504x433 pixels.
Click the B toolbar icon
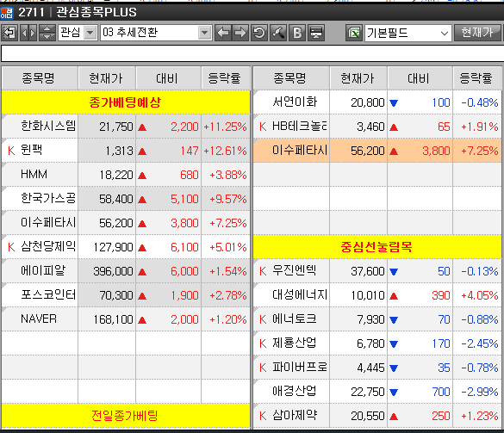click(x=297, y=33)
